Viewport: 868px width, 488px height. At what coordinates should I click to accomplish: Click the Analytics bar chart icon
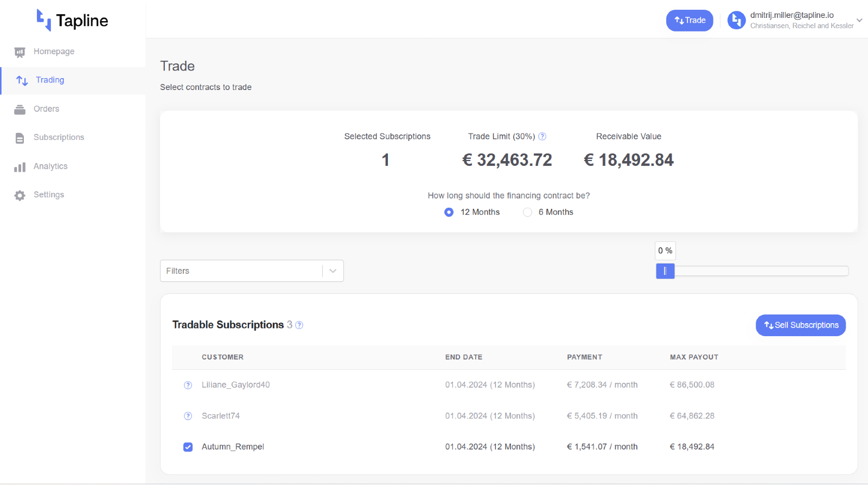[20, 167]
